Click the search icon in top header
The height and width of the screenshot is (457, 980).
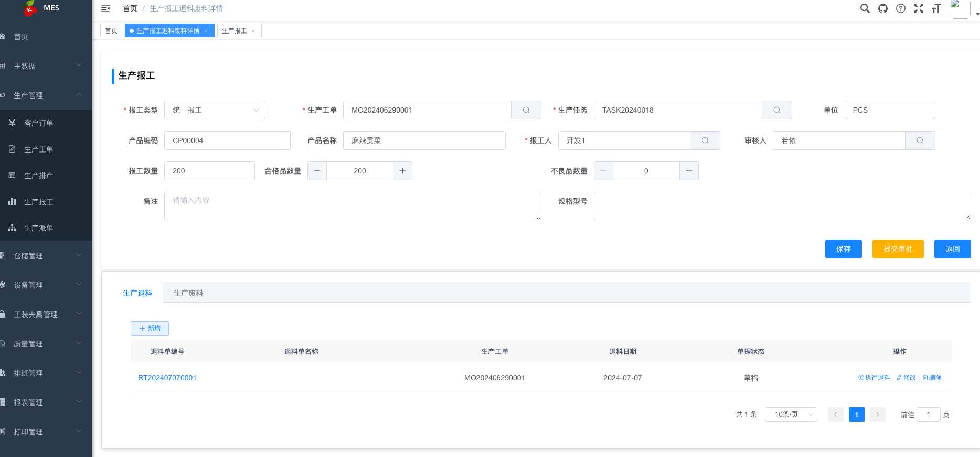coord(865,8)
